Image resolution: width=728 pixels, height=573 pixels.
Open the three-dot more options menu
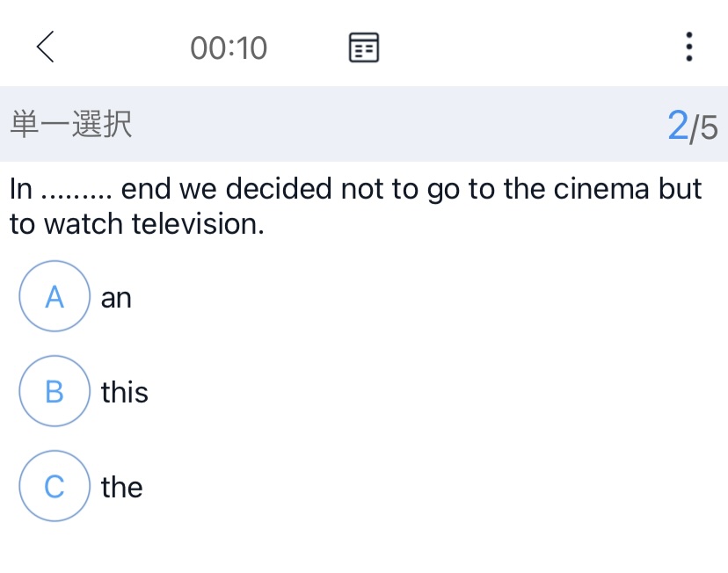tap(688, 47)
